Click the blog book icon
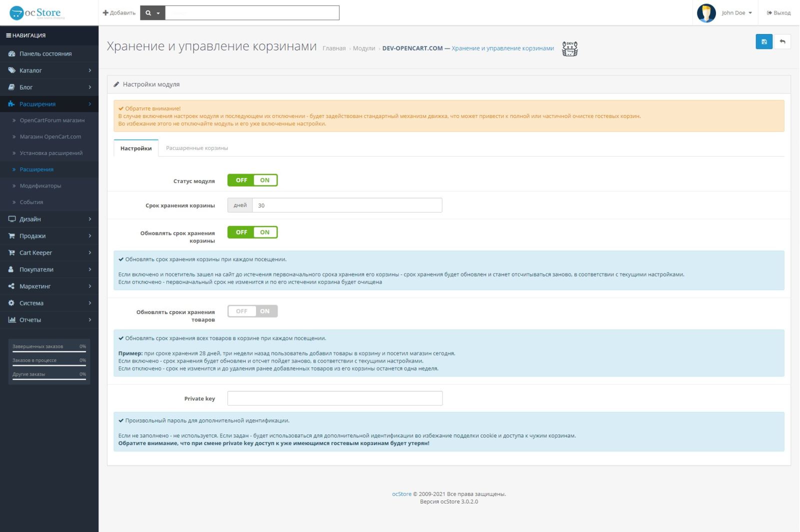Screen dimensions: 800x532 click(11, 87)
